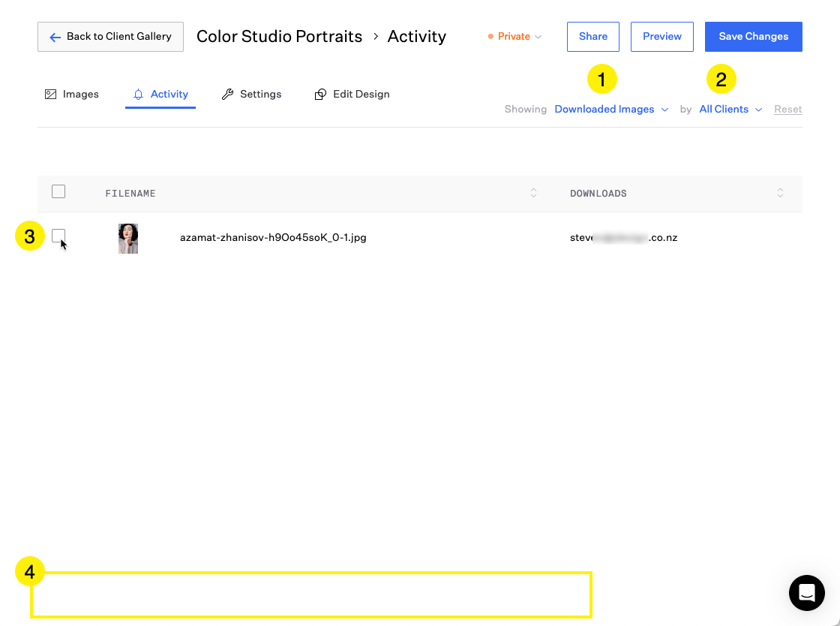840x626 pixels.
Task: Open the Private visibility dropdown
Action: click(514, 37)
